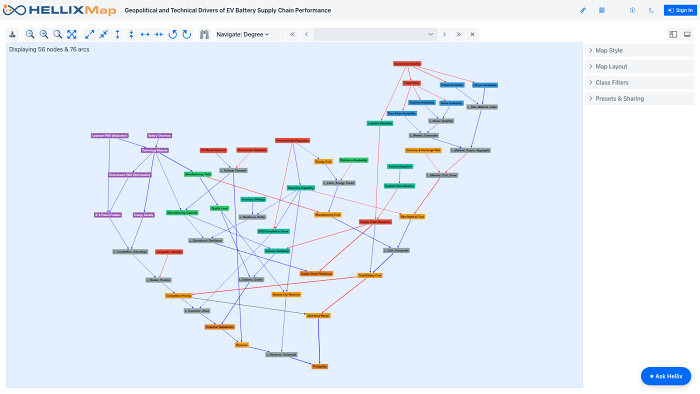This screenshot has width=700, height=394.
Task: Click the Manufacturing Cost node
Action: (328, 215)
